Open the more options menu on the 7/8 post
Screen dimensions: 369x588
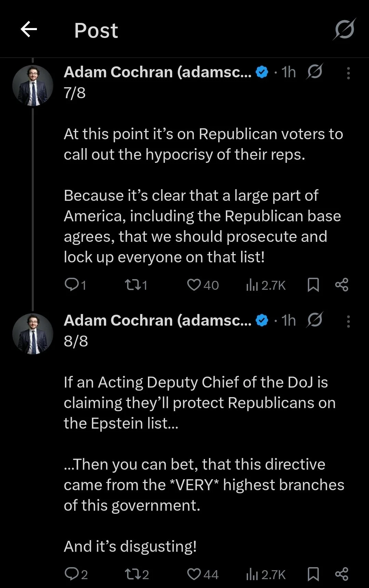tap(348, 73)
